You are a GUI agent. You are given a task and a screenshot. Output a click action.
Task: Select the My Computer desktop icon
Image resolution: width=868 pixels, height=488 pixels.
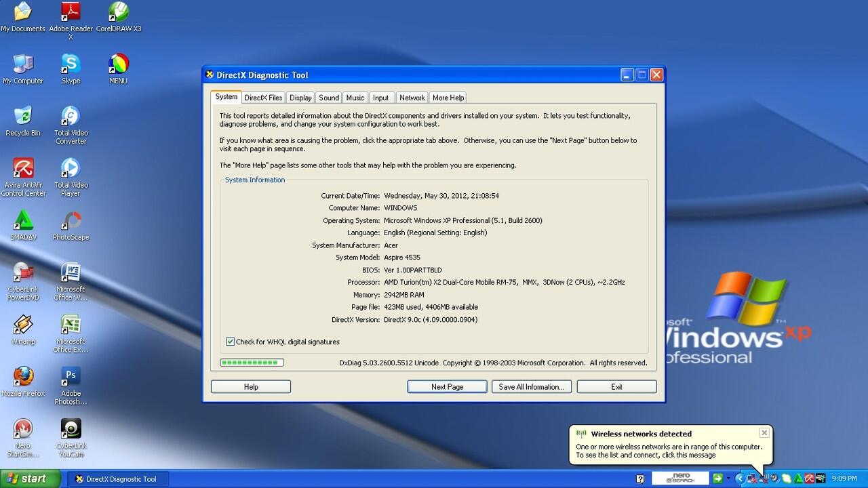[x=23, y=69]
